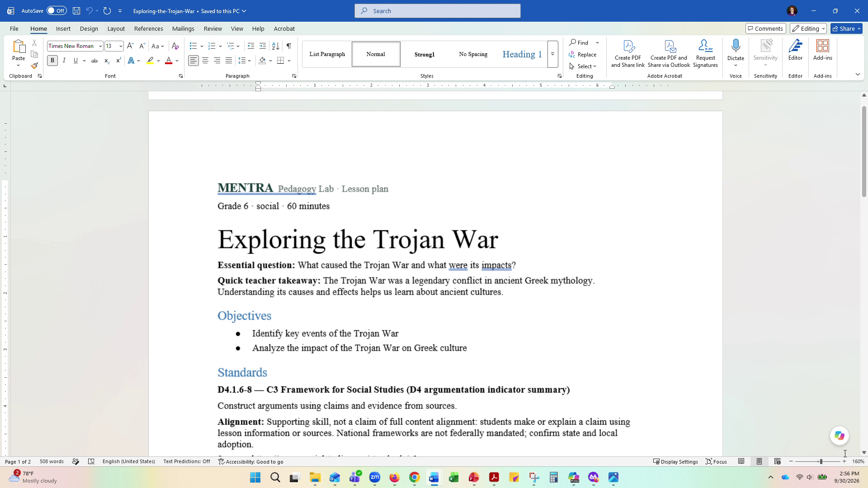This screenshot has height=488, width=868.
Task: Open the Change Case dropdown
Action: pos(157,46)
